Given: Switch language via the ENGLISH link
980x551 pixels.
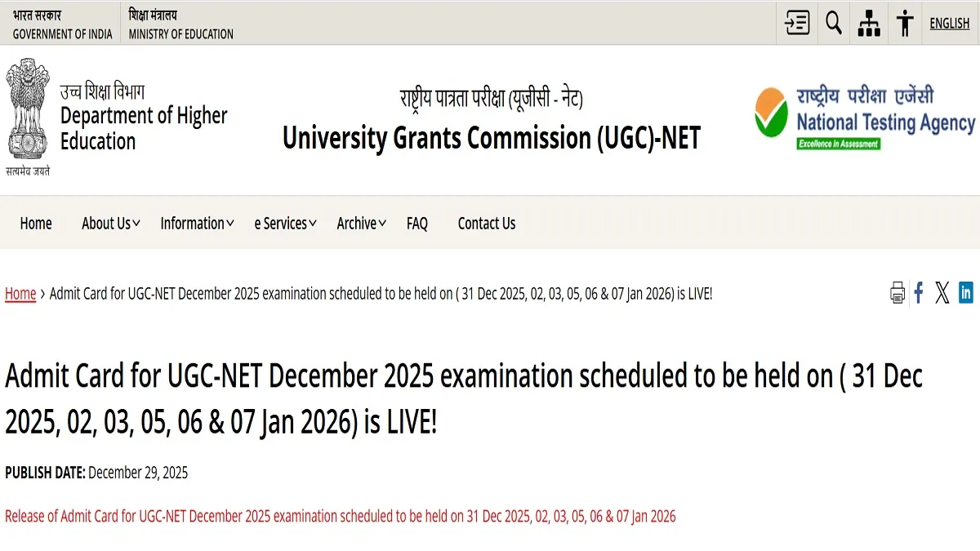Looking at the screenshot, I should tap(950, 24).
